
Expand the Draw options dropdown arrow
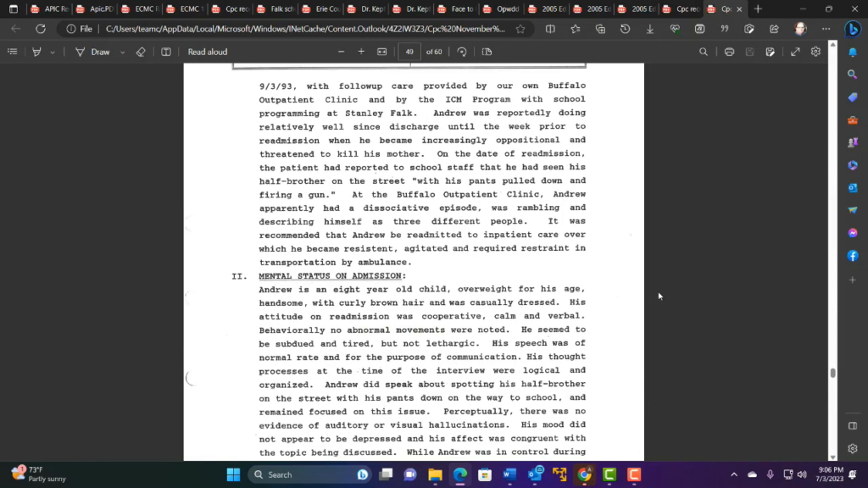point(122,52)
